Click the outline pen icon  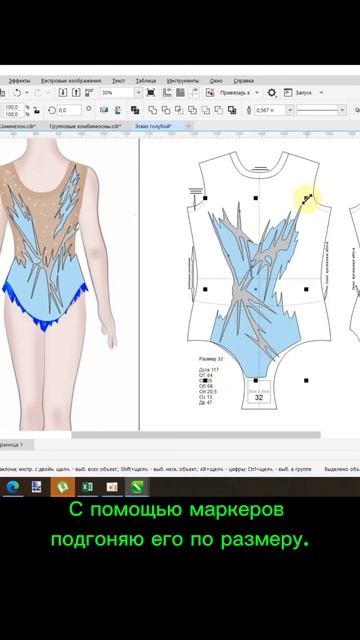[x=249, y=110]
